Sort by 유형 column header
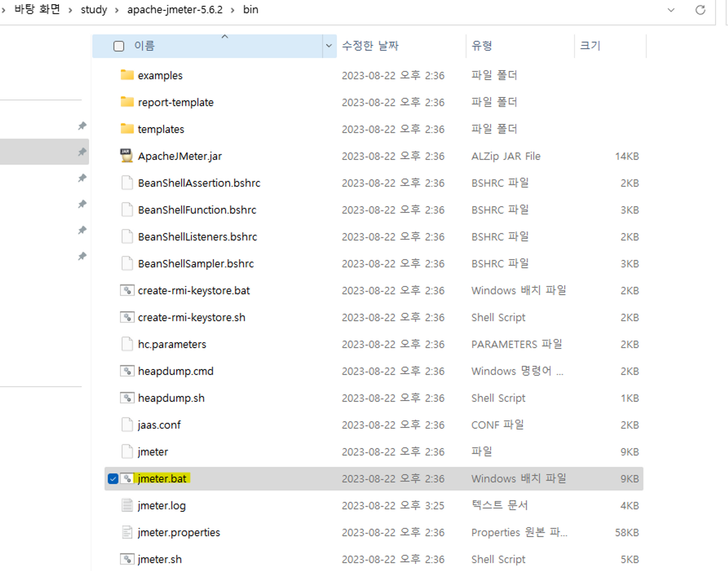The height and width of the screenshot is (571, 728). pyautogui.click(x=482, y=46)
